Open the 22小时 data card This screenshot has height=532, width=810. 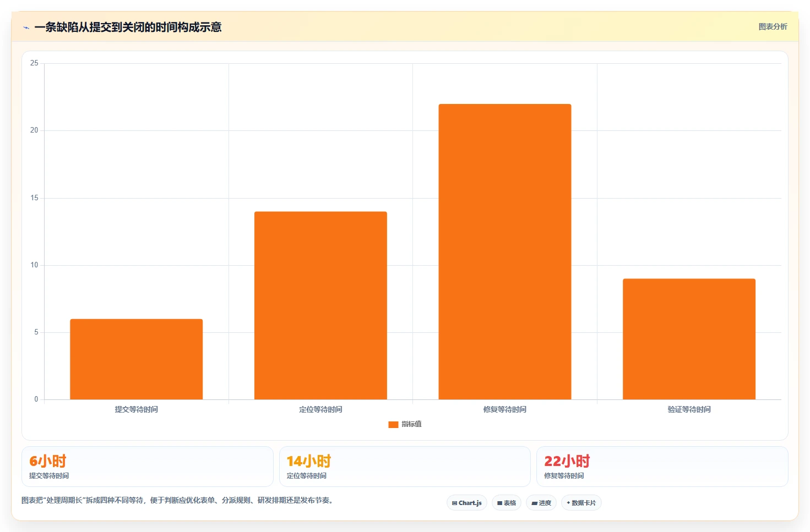662,467
